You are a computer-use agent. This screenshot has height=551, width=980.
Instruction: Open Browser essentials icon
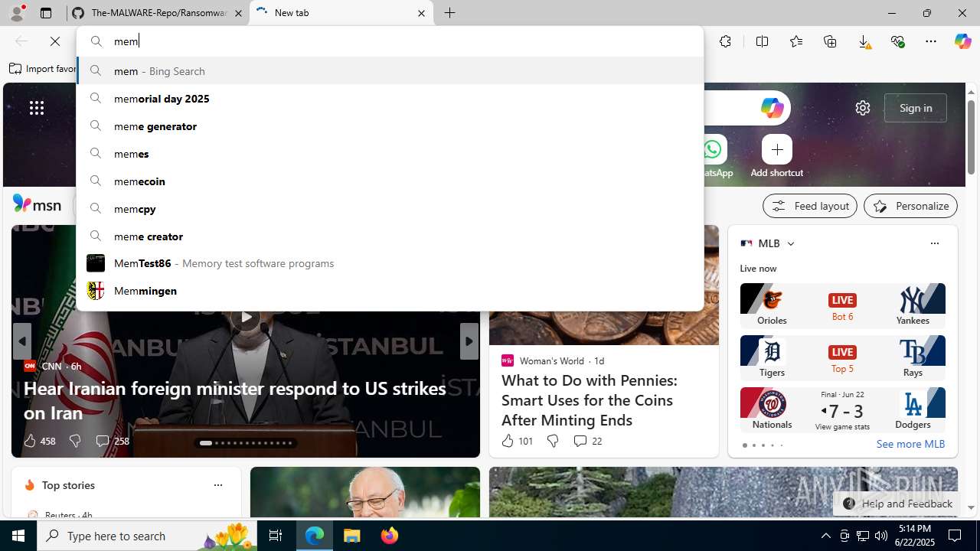click(x=897, y=41)
